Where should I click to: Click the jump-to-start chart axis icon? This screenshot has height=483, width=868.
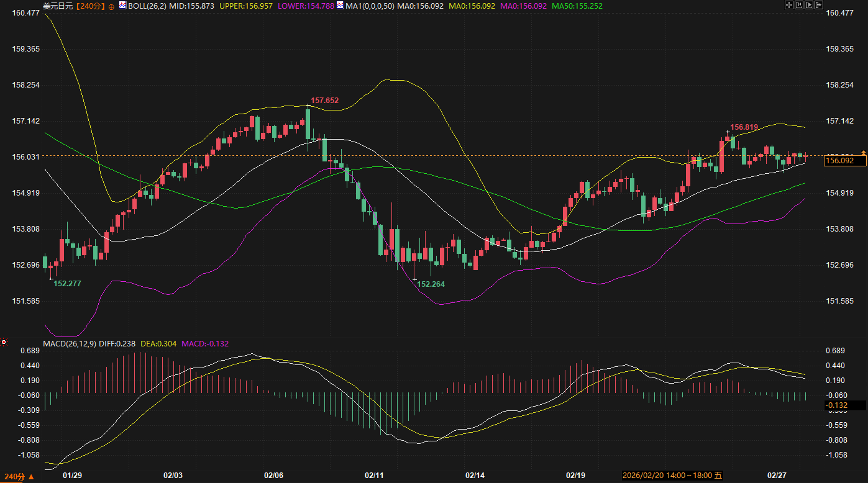pyautogui.click(x=799, y=5)
